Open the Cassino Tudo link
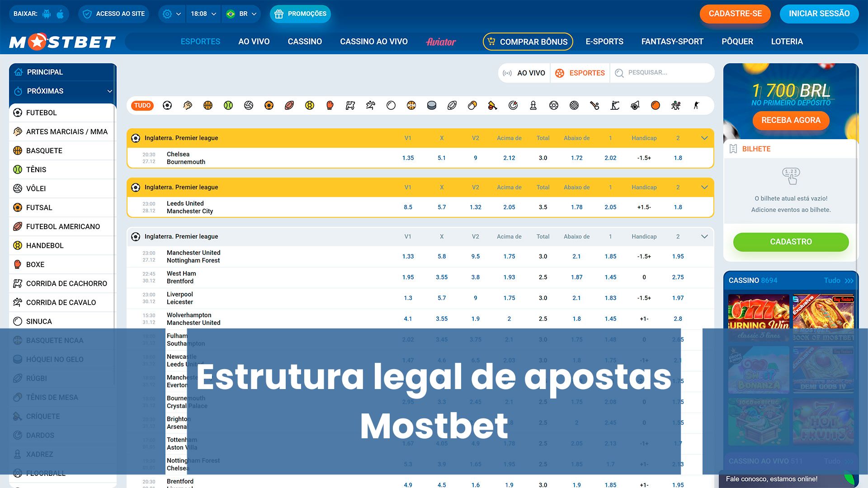 pos(839,281)
